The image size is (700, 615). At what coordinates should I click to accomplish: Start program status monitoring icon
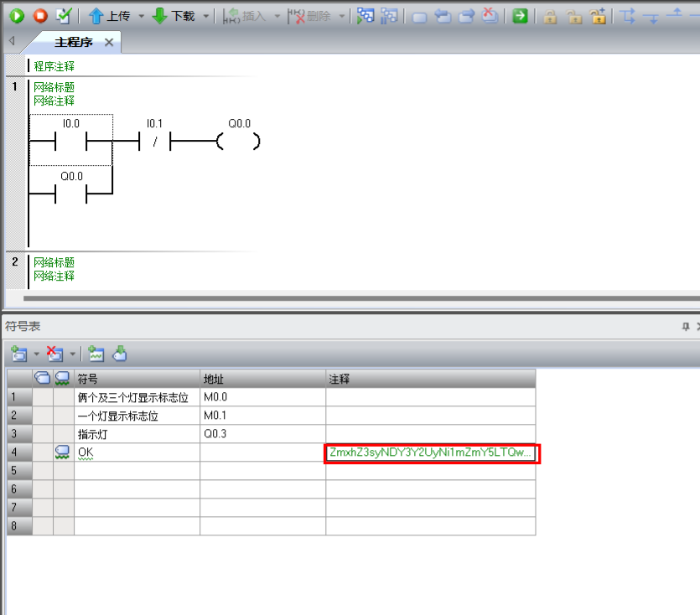pyautogui.click(x=366, y=16)
